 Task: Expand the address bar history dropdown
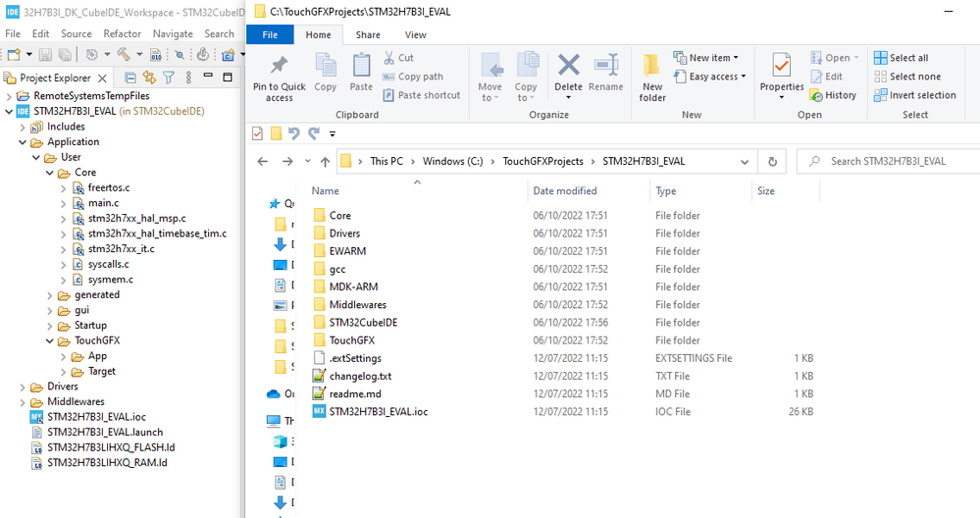[x=745, y=162]
